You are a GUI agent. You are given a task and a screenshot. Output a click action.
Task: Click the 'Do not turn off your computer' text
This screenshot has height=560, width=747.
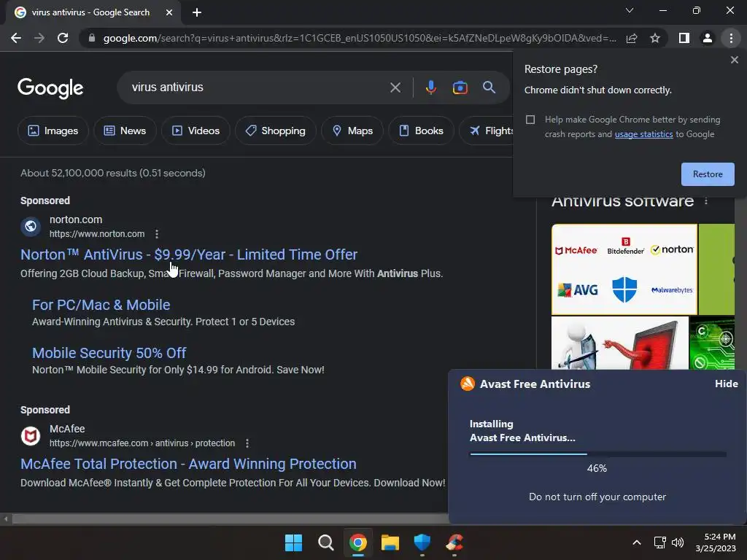[597, 497]
